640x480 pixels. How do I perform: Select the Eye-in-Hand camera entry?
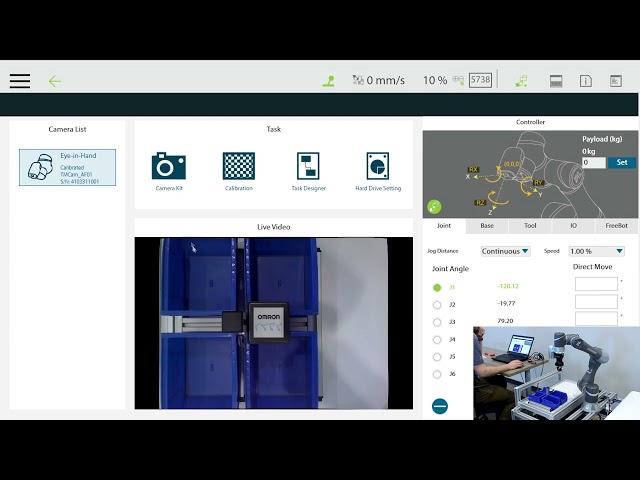(67, 167)
